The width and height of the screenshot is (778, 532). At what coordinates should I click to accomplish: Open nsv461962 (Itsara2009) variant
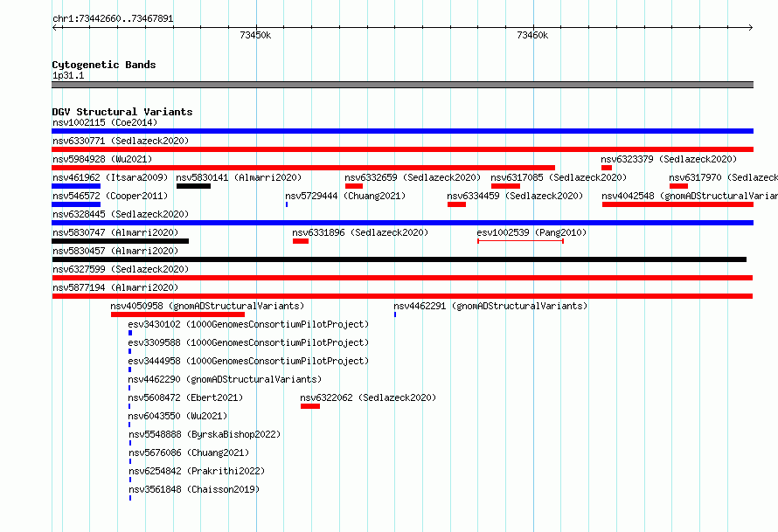(x=110, y=177)
